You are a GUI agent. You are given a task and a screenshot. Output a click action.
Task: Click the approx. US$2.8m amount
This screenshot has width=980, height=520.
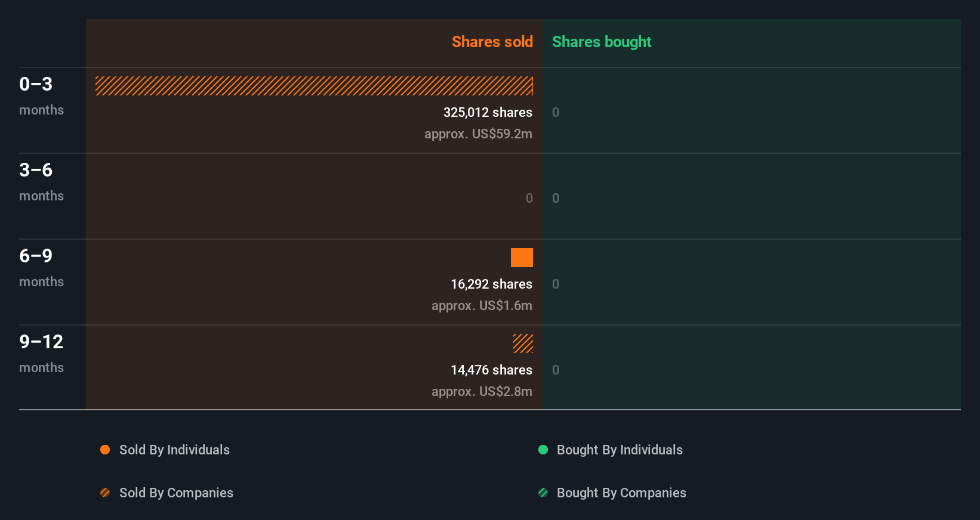tap(482, 391)
